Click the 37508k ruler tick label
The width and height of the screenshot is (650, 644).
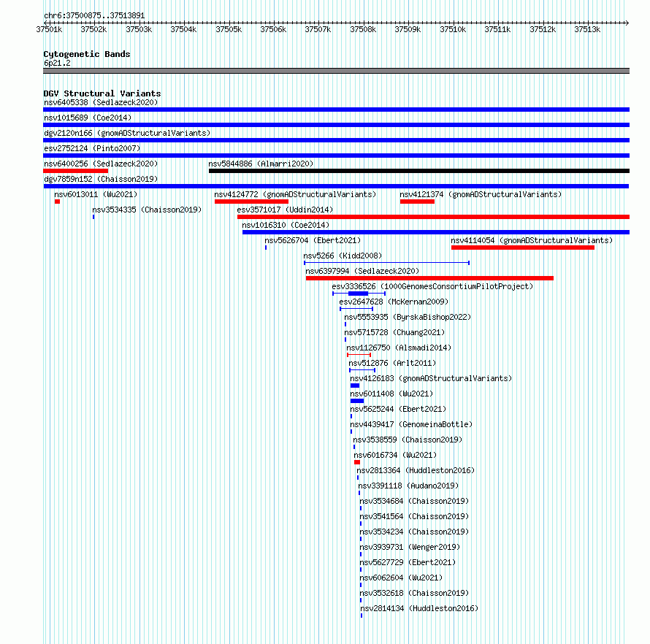[x=363, y=29]
